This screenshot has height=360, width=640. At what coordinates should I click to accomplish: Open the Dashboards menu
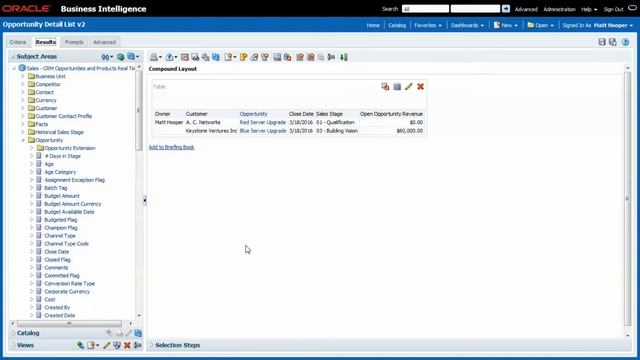(x=467, y=25)
